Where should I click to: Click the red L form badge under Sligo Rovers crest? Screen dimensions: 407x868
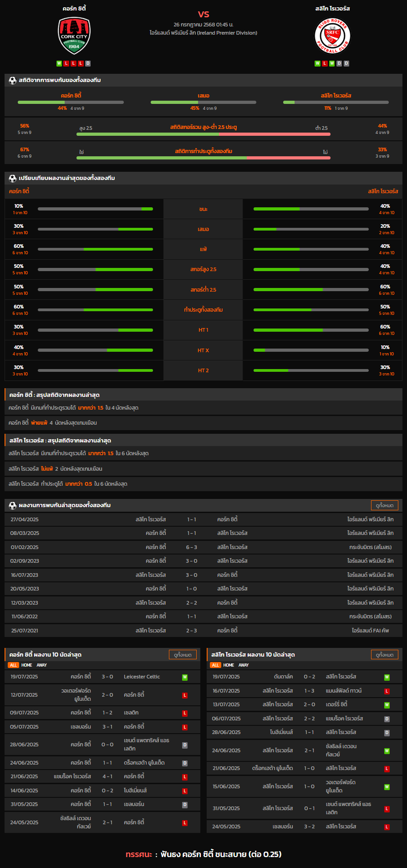point(325,64)
